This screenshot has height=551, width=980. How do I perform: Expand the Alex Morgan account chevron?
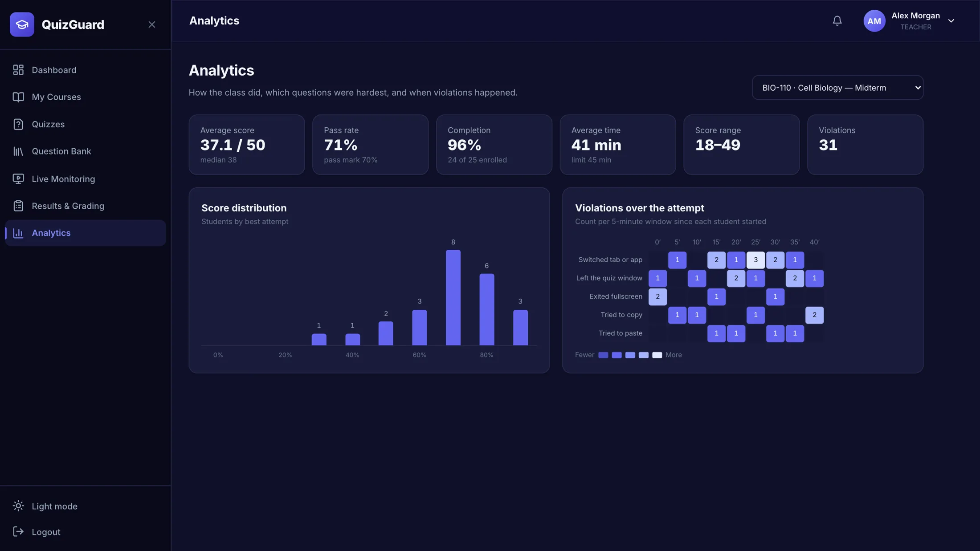pos(951,21)
